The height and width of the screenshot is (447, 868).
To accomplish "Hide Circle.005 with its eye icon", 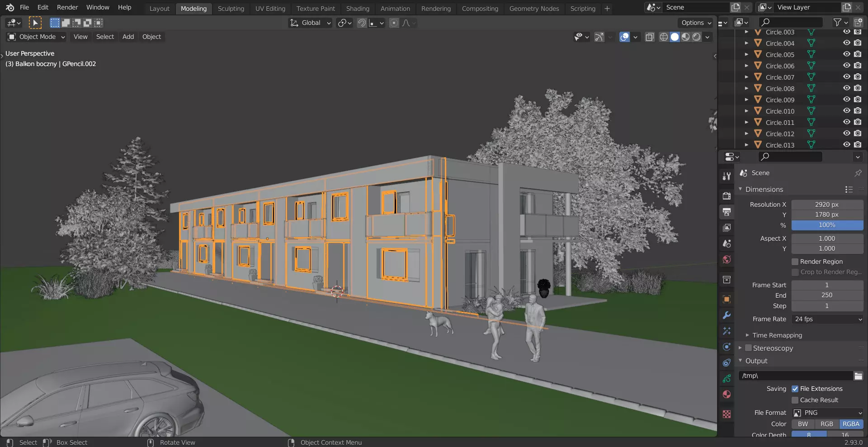I will [x=846, y=54].
